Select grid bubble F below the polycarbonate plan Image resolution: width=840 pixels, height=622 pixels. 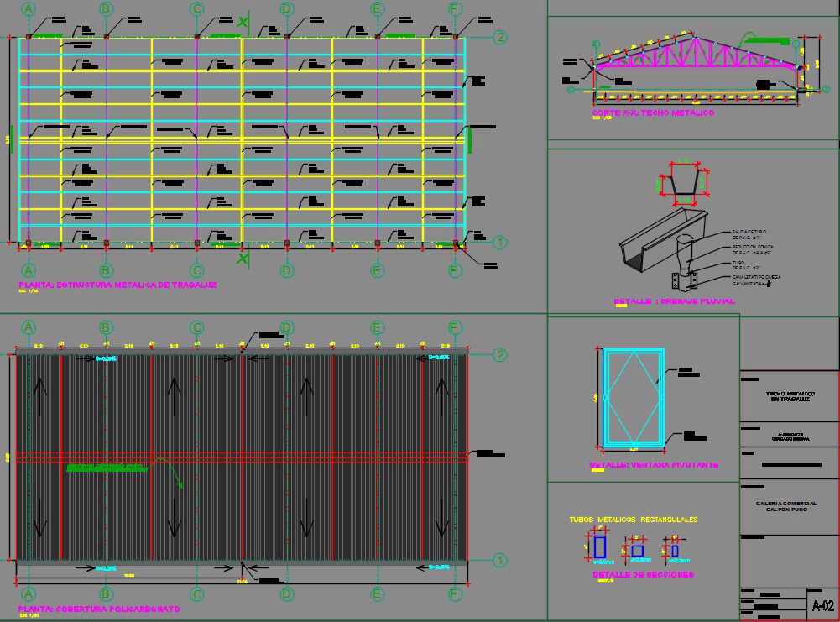tap(456, 594)
